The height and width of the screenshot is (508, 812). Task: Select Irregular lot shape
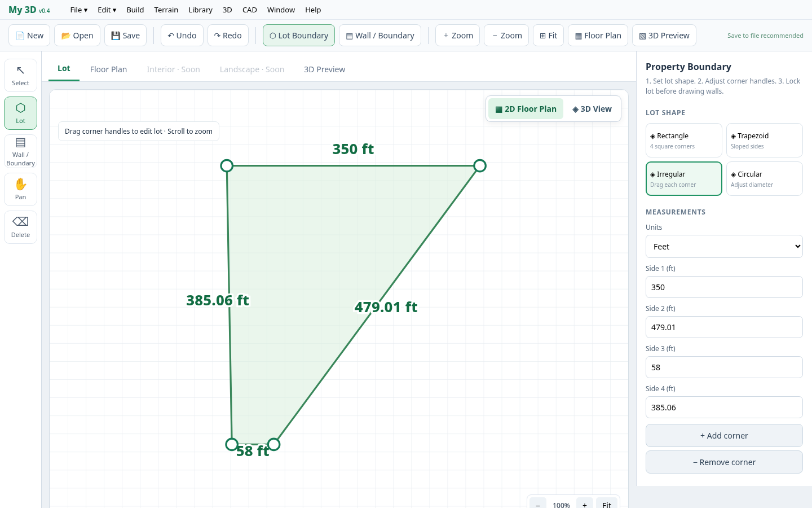click(x=683, y=178)
